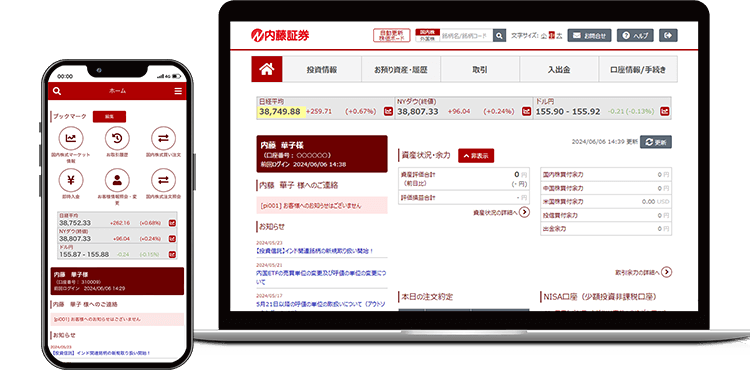Click the logout arrow icon button
Image resolution: width=750 pixels, height=370 pixels.
click(668, 35)
